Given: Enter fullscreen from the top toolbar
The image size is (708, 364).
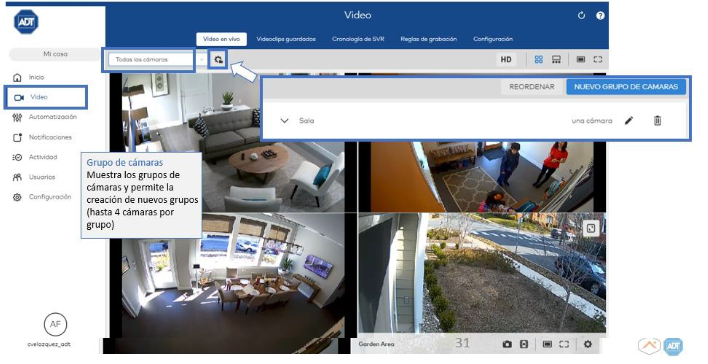Looking at the screenshot, I should [598, 60].
